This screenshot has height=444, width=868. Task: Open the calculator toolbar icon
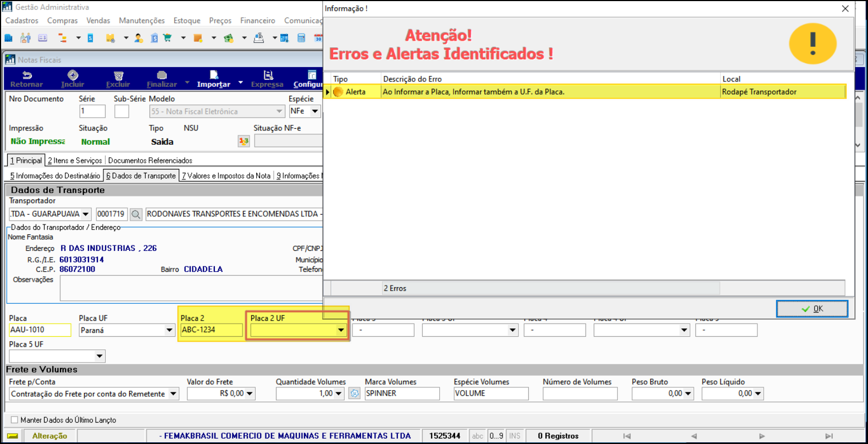pos(301,38)
